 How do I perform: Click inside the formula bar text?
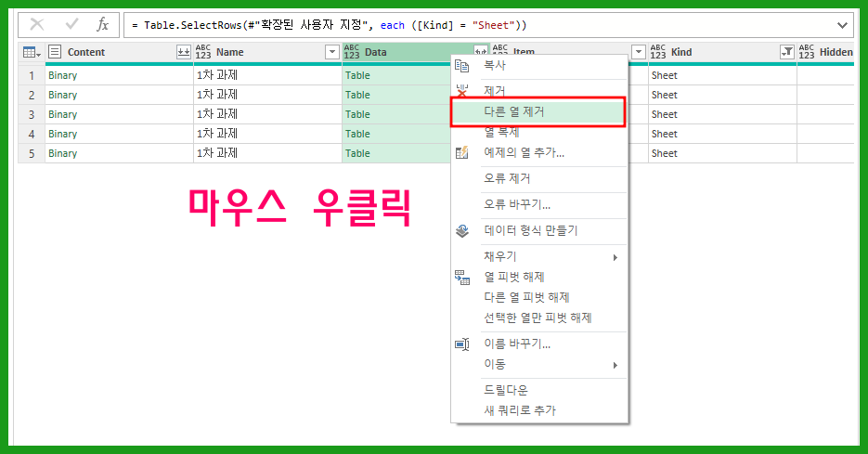[x=330, y=25]
